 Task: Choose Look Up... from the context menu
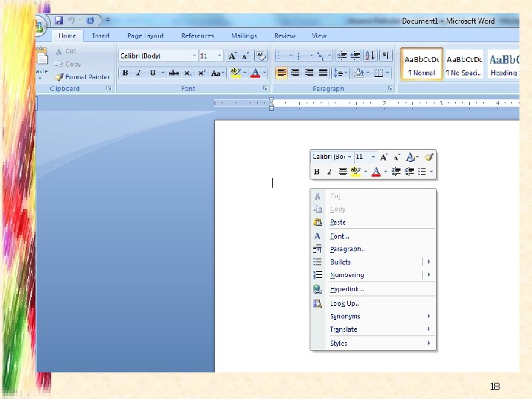[x=373, y=304]
